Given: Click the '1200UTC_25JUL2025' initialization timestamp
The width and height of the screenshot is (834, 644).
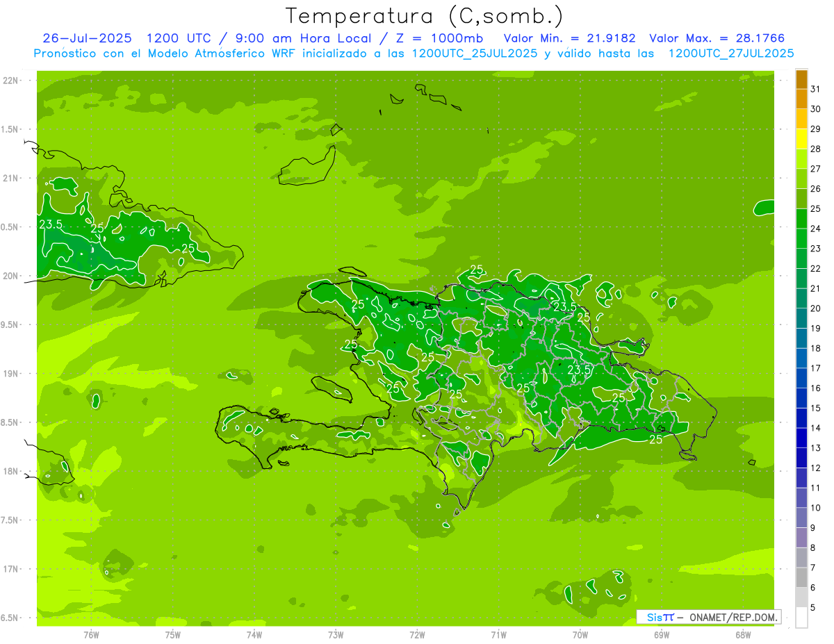Looking at the screenshot, I should point(474,53).
